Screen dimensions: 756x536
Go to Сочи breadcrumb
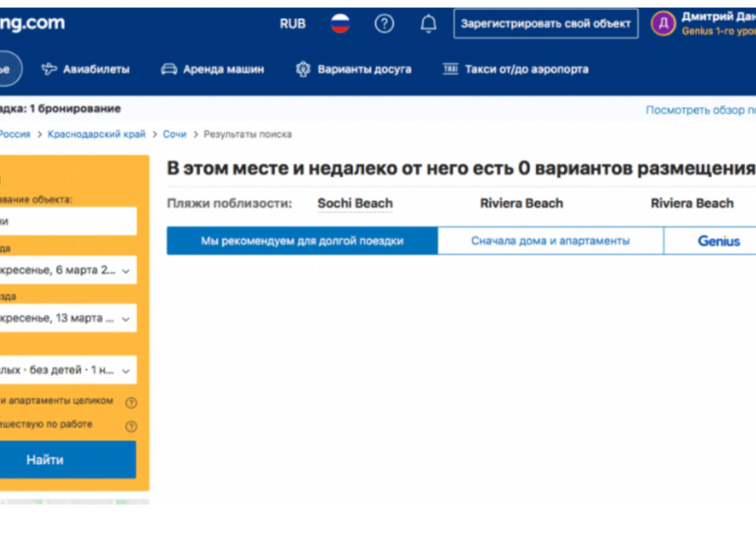(x=175, y=134)
